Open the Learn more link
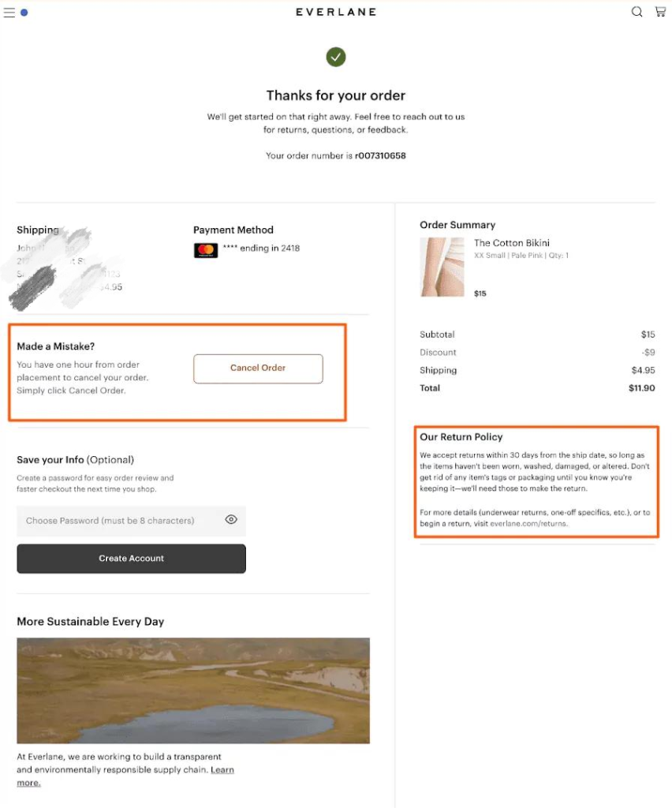The height and width of the screenshot is (808, 672). tap(222, 769)
